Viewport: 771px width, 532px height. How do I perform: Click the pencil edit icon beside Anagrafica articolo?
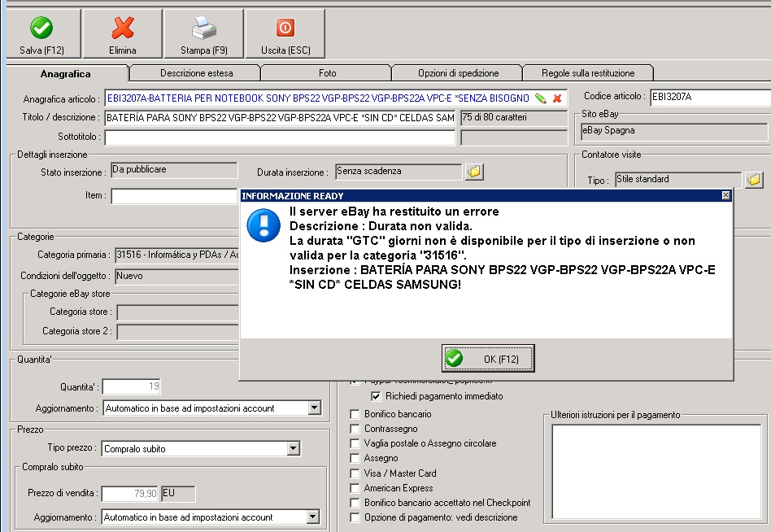coord(540,98)
